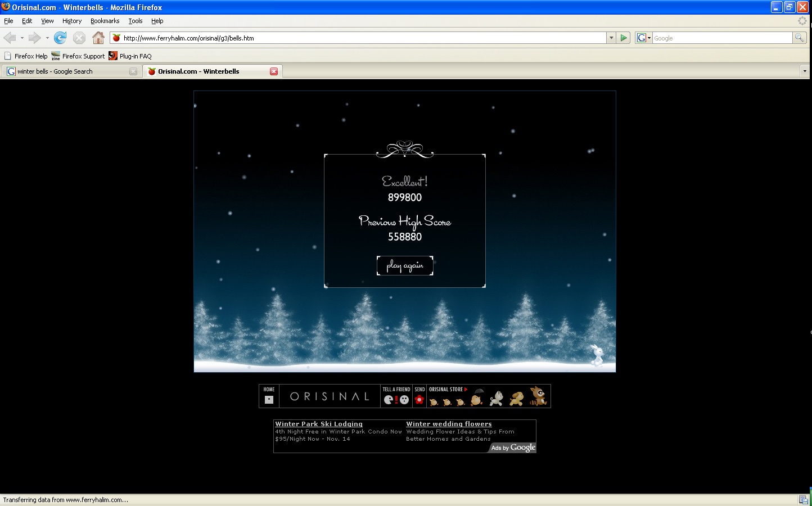Click the Google search engine icon
The height and width of the screenshot is (506, 812).
tap(641, 38)
